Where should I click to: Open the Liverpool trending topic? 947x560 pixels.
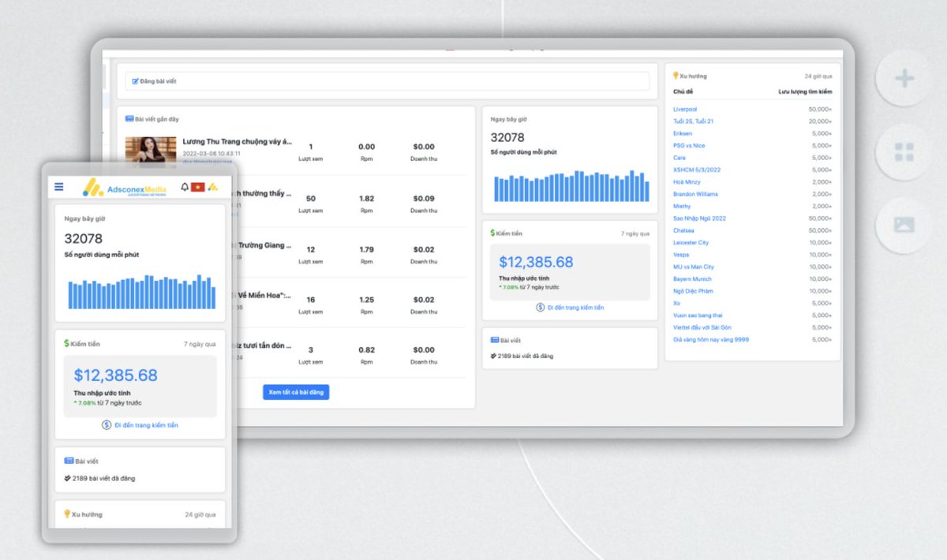point(685,109)
